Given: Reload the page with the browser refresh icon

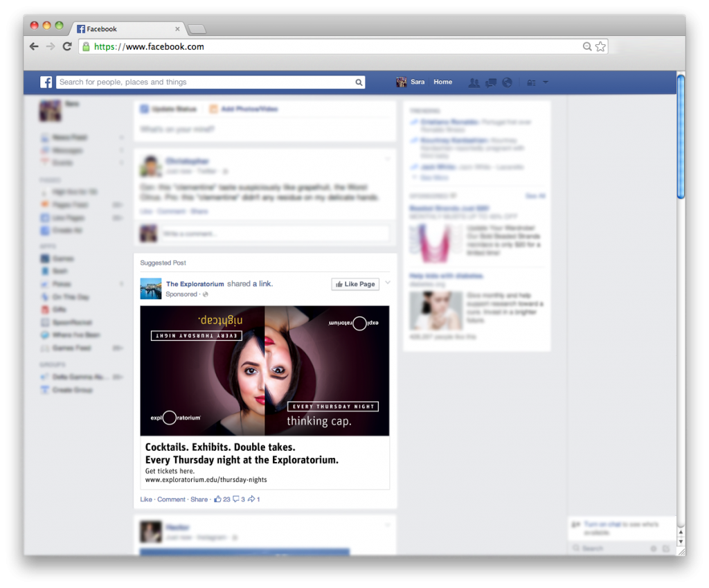Looking at the screenshot, I should coord(67,46).
